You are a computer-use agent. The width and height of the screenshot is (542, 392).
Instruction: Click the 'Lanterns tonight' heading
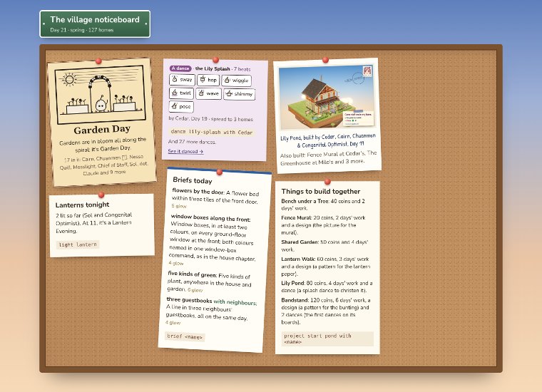82,205
